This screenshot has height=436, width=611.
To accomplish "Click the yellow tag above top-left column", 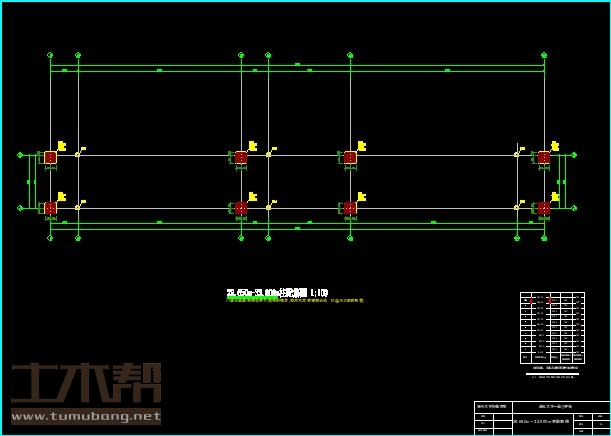I will (61, 146).
